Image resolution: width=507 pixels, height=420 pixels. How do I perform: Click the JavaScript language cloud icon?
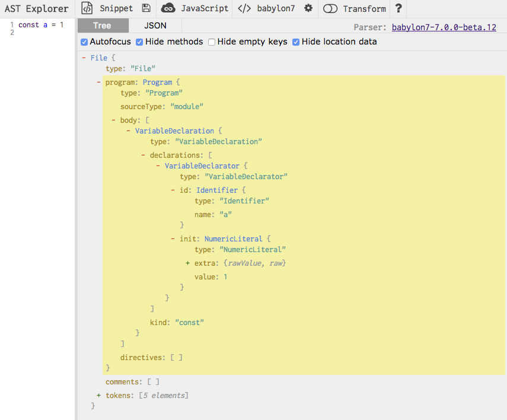point(168,8)
